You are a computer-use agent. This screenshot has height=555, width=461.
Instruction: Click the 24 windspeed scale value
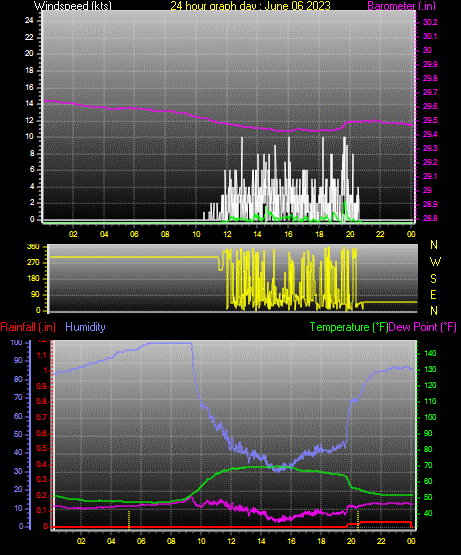click(29, 21)
